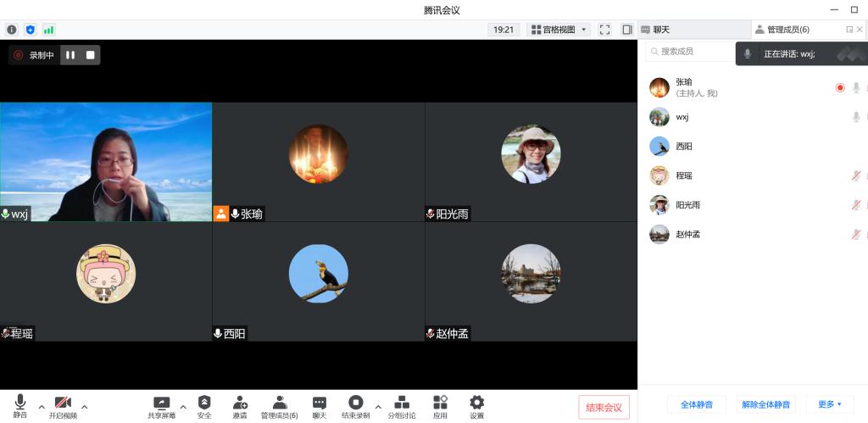Click 阳光雨's avatar in the grid
868x423 pixels.
point(531,154)
